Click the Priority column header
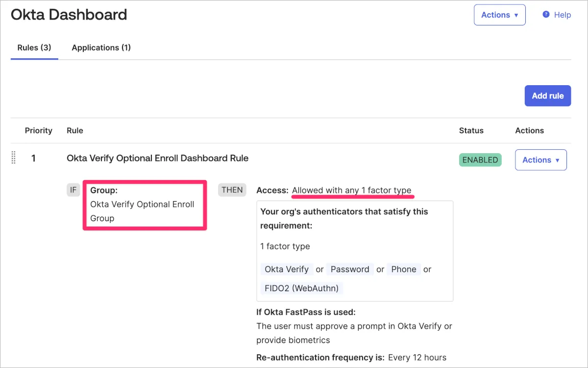588x368 pixels. [38, 131]
